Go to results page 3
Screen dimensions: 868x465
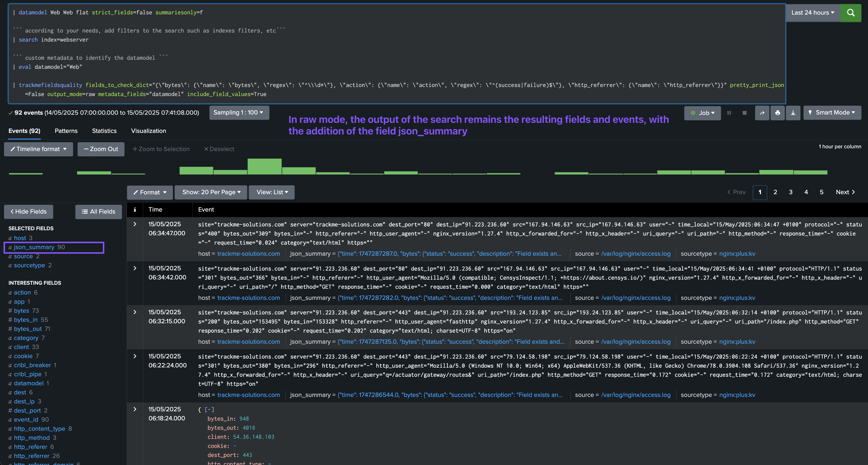(790, 192)
